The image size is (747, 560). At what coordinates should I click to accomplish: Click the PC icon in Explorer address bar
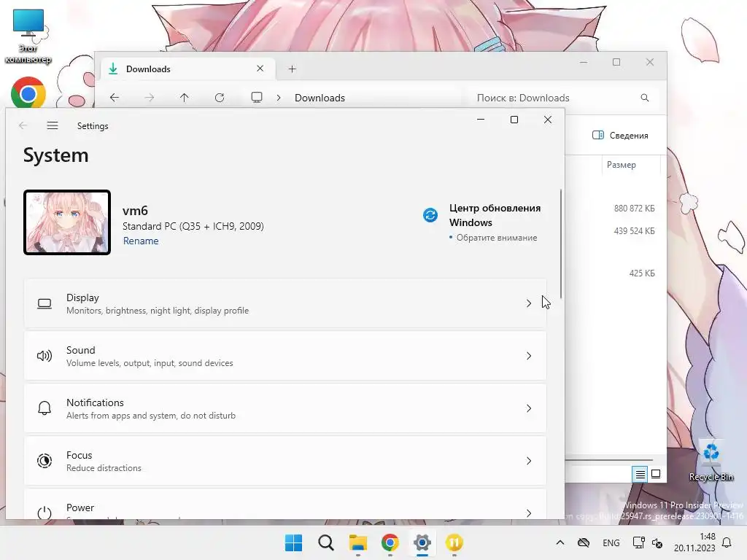point(257,98)
